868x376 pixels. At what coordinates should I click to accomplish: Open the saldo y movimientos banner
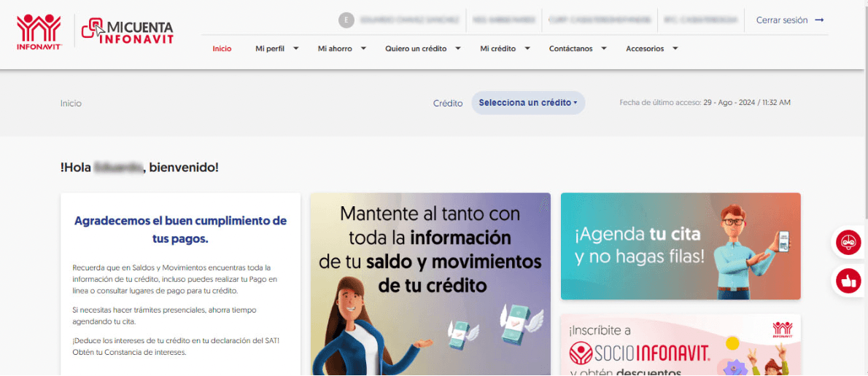pos(430,283)
